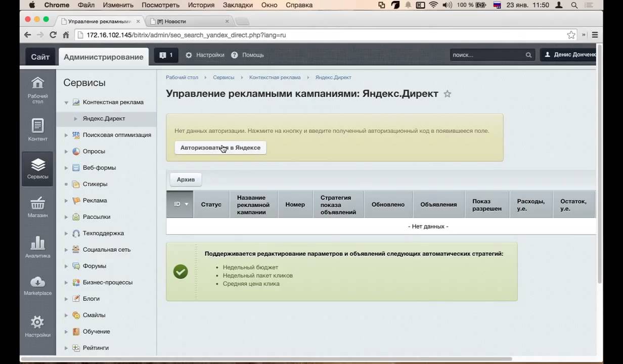Image resolution: width=623 pixels, height=364 pixels.
Task: Click Авторизоваться в Яндексе button
Action: 220,148
